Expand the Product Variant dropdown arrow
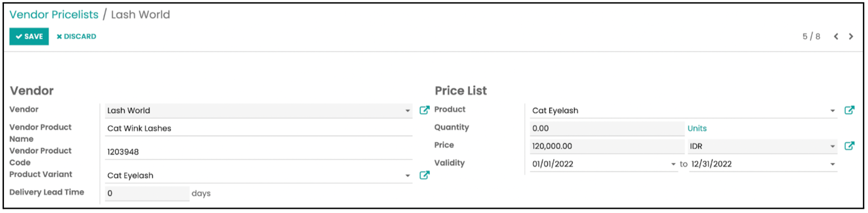 (x=407, y=176)
